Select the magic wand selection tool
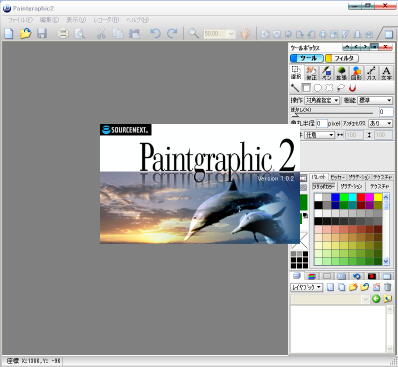The height and width of the screenshot is (367, 398). (x=295, y=88)
